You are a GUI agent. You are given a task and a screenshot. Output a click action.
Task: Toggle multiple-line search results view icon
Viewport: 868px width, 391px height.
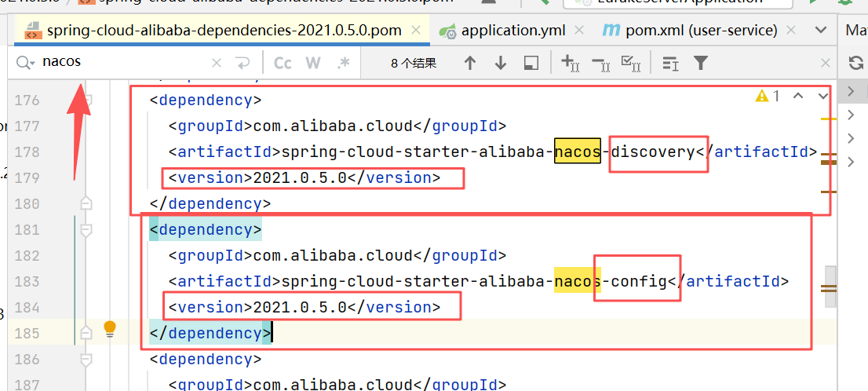(670, 63)
